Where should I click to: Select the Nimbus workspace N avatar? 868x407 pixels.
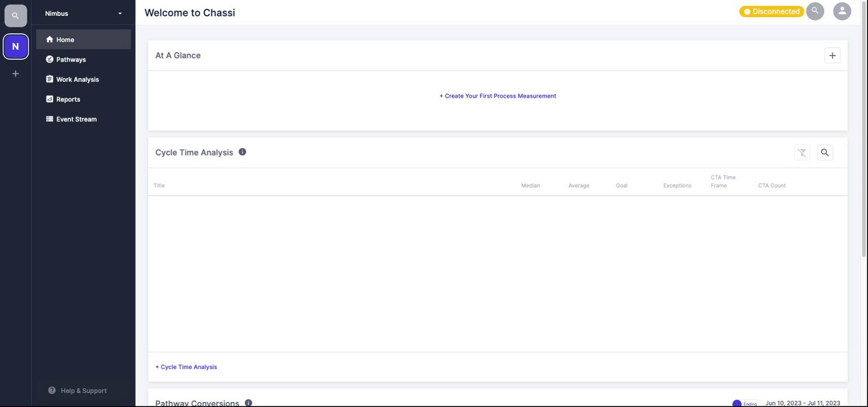(x=15, y=46)
